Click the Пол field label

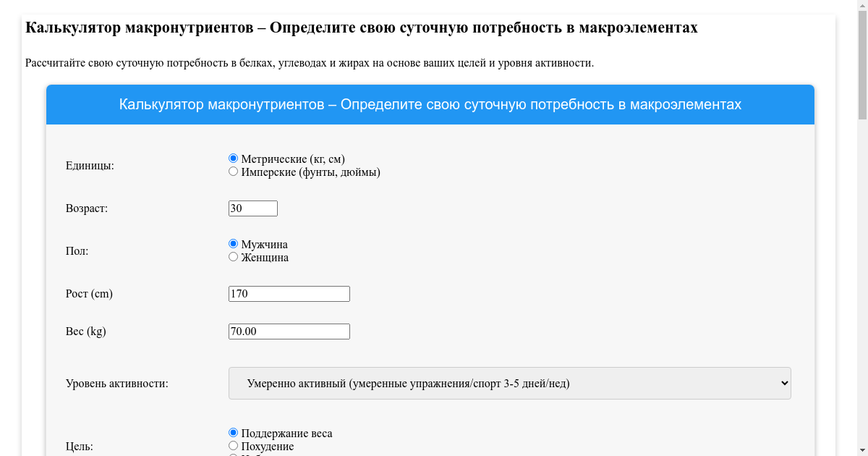pyautogui.click(x=77, y=251)
